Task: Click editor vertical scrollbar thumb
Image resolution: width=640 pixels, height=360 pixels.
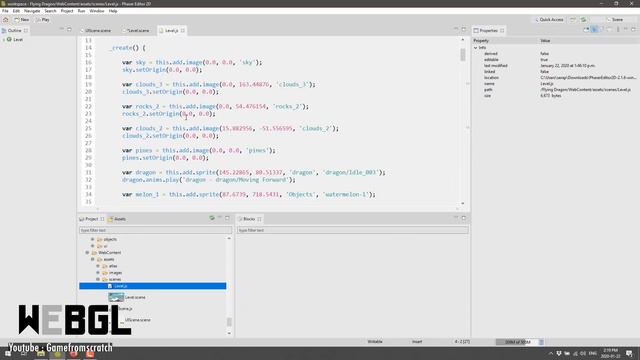Action: pos(463,55)
